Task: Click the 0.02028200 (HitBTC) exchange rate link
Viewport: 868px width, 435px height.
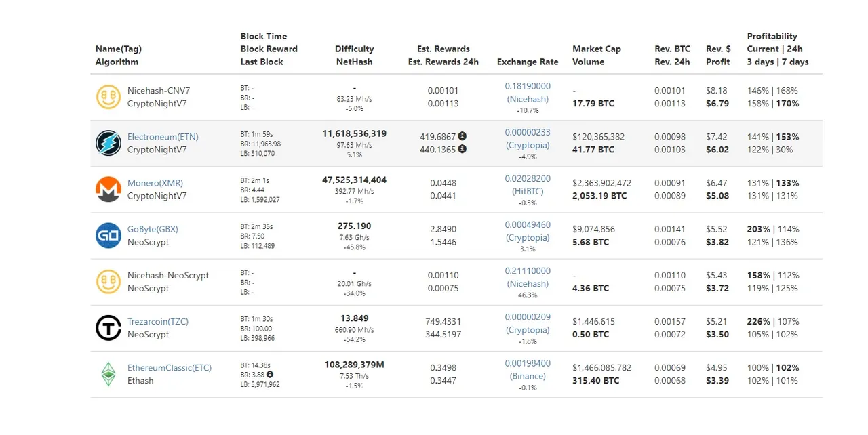Action: pyautogui.click(x=528, y=185)
